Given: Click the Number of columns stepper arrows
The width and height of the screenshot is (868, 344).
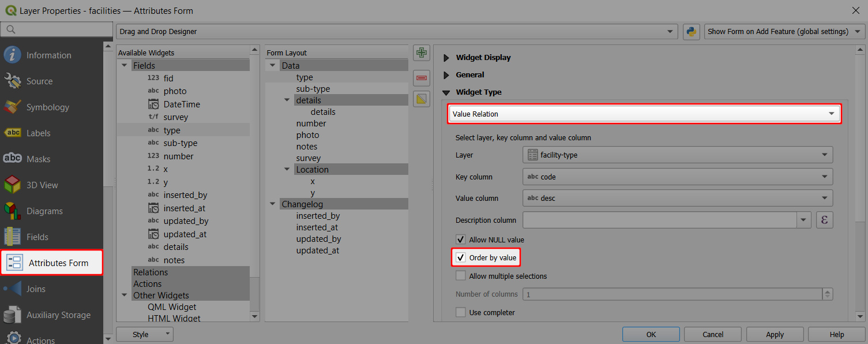Looking at the screenshot, I should click(828, 294).
